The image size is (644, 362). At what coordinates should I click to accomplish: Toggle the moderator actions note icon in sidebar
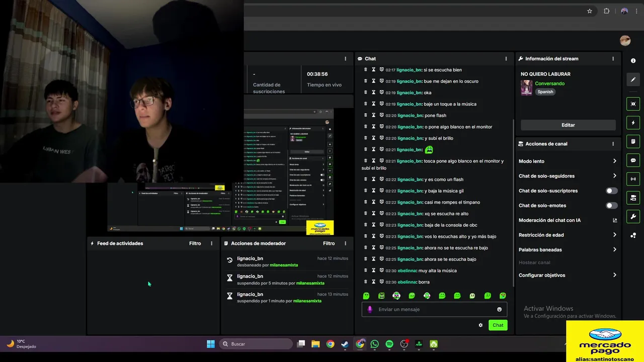[x=633, y=142]
